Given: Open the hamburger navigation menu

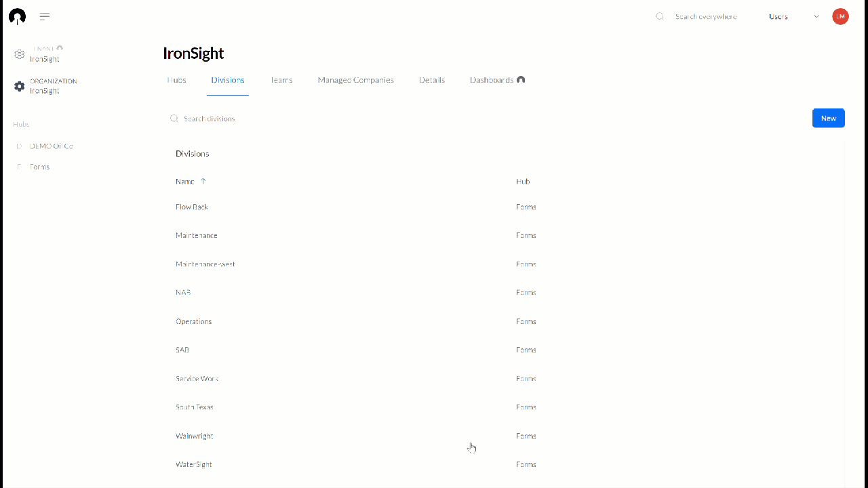Looking at the screenshot, I should 45,16.
